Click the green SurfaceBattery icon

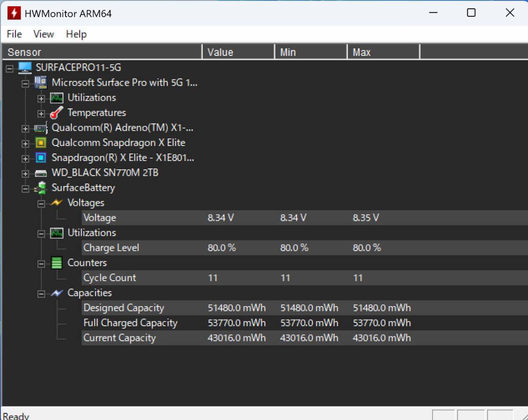[41, 188]
